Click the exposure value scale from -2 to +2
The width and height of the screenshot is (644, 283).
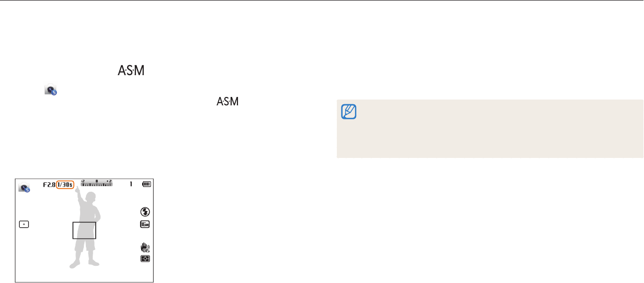(96, 183)
